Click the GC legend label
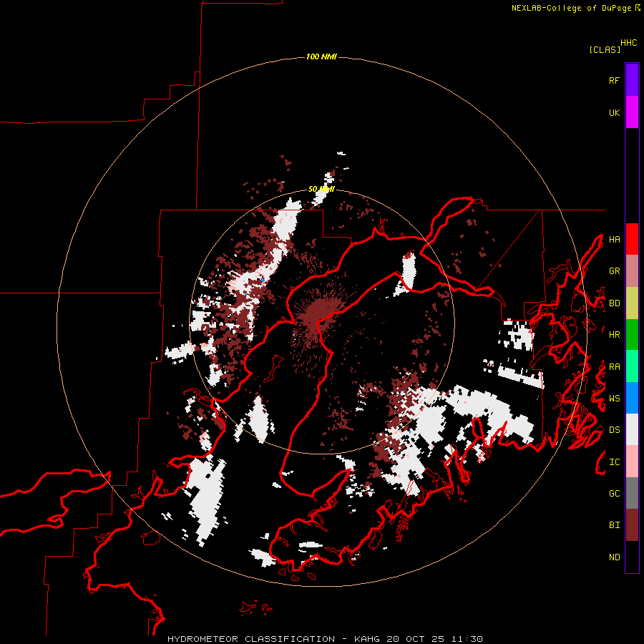This screenshot has height=644, width=644. point(614,494)
